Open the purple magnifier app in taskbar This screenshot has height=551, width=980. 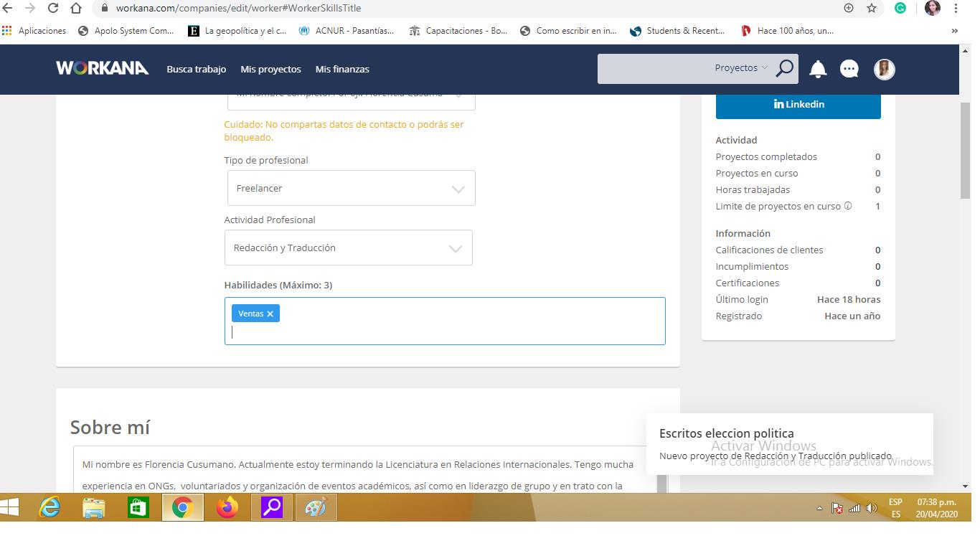click(271, 508)
